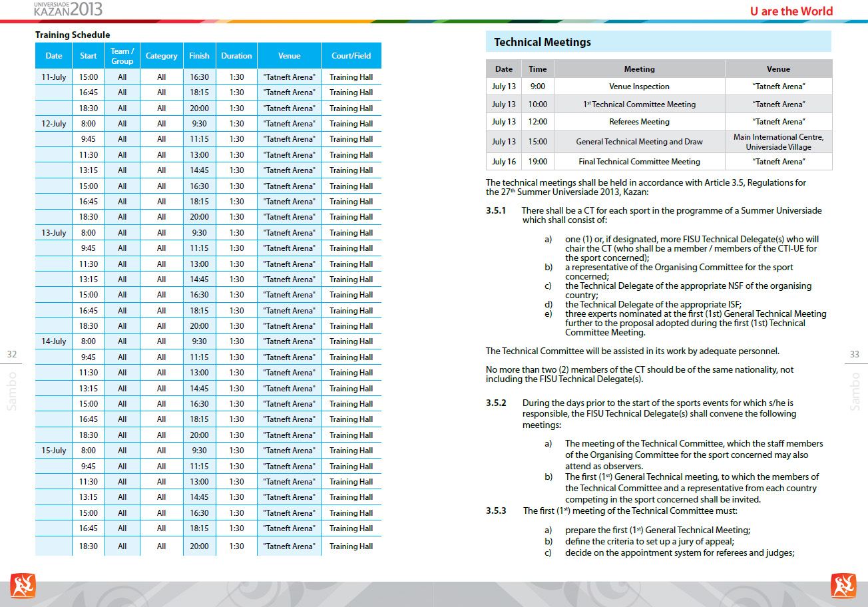
Task: Select the "15-July" date cell
Action: click(54, 451)
